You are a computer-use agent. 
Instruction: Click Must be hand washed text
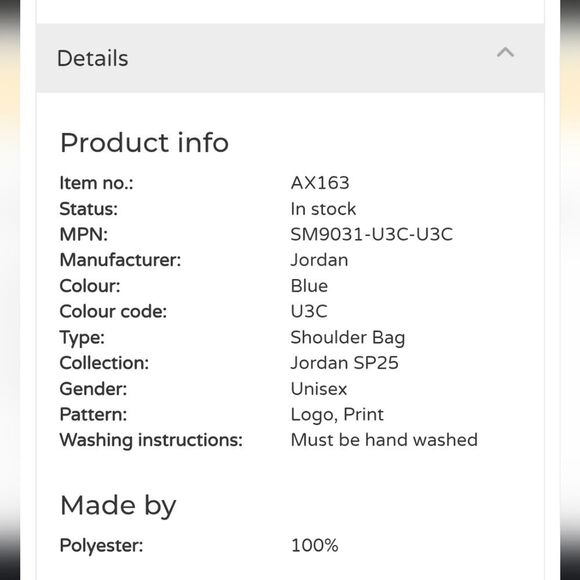[x=384, y=440]
